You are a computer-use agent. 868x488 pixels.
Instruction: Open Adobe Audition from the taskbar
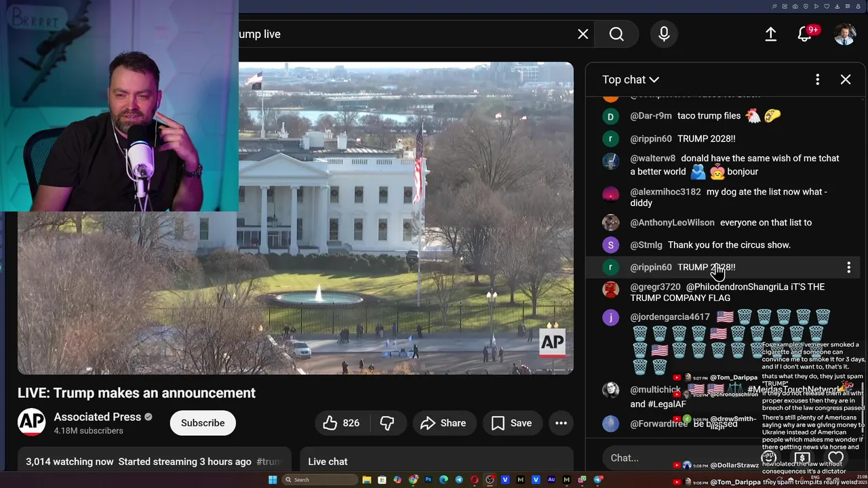click(551, 480)
